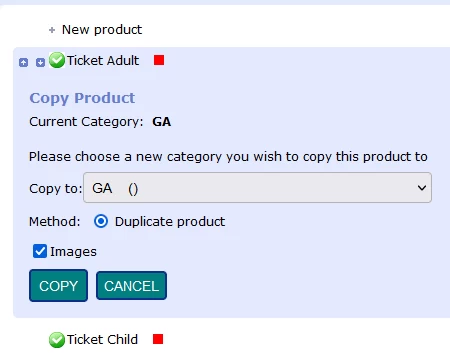Screen dimensions: 450x360
Task: Click the red square next to Ticket Adult
Action: pyautogui.click(x=159, y=60)
